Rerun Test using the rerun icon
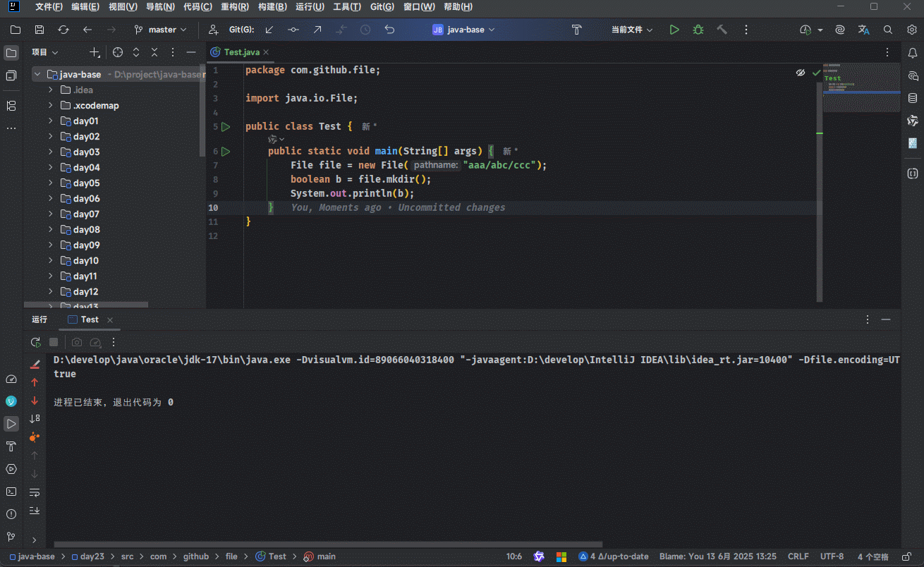The width and height of the screenshot is (924, 567). 35,342
